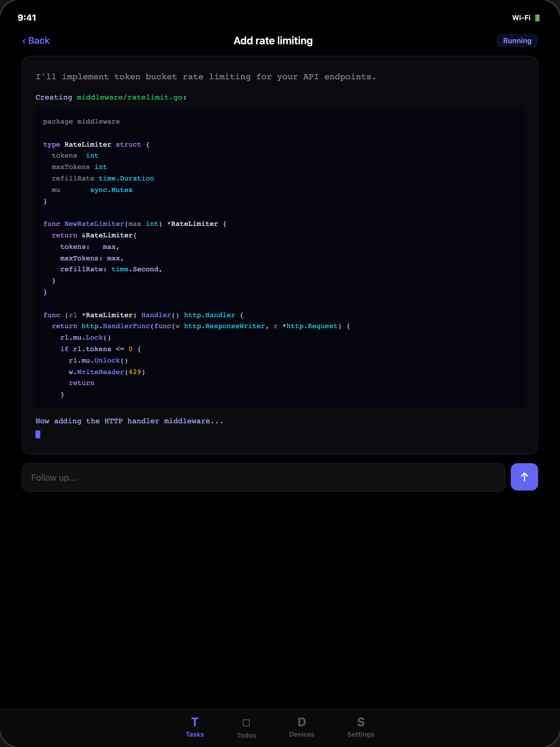Image resolution: width=560 pixels, height=747 pixels.
Task: Tap the S icon above Settings
Action: [x=360, y=722]
